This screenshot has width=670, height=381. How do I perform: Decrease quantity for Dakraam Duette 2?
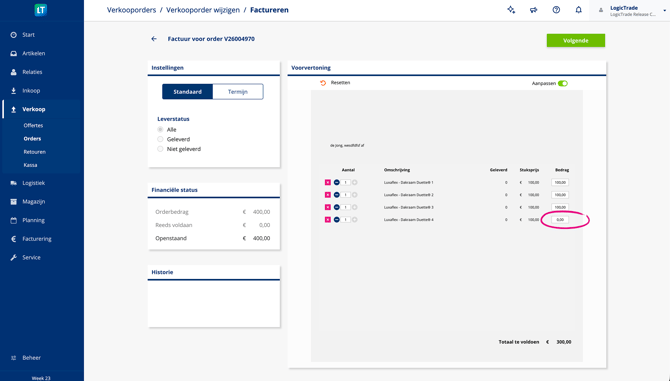337,195
